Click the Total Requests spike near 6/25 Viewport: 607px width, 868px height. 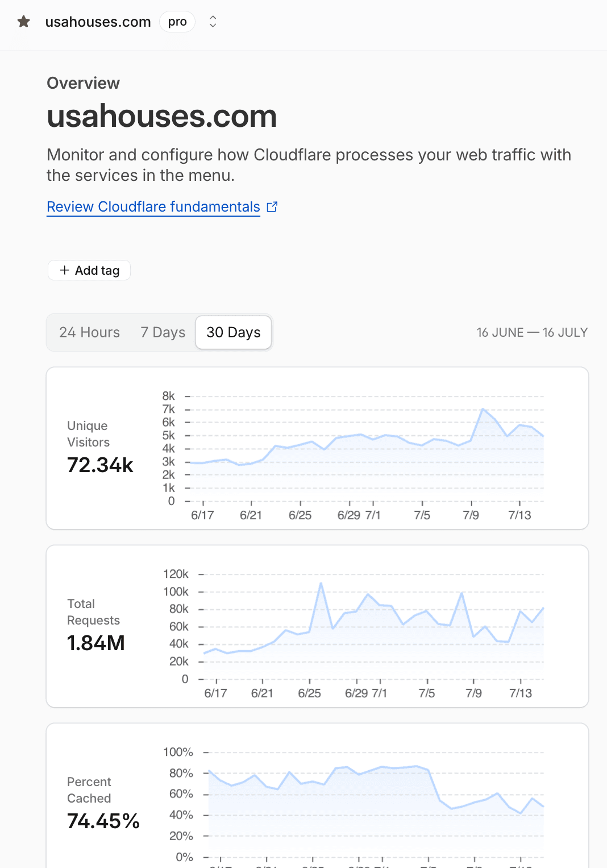(x=321, y=584)
